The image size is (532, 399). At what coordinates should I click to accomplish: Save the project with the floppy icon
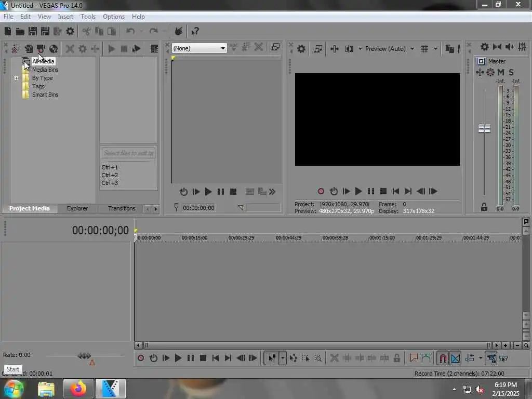coord(33,31)
